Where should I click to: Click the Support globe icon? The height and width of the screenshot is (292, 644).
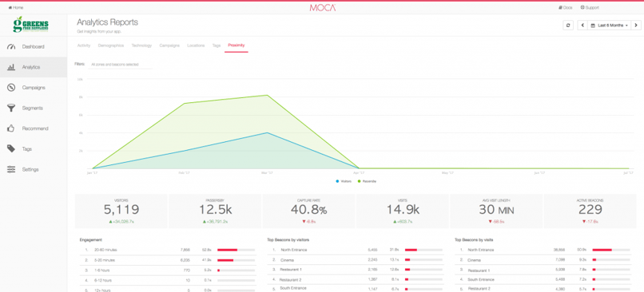582,7
